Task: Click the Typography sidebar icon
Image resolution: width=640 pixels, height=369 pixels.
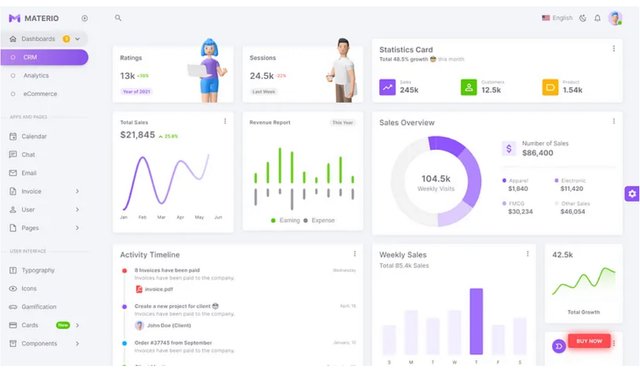Action: coord(13,270)
